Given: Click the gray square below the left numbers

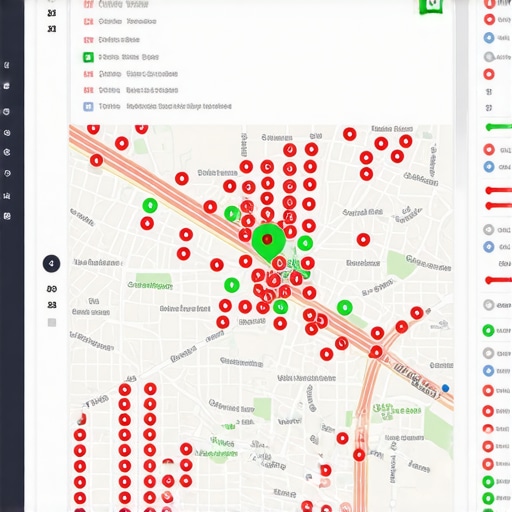Looking at the screenshot, I should click(52, 322).
